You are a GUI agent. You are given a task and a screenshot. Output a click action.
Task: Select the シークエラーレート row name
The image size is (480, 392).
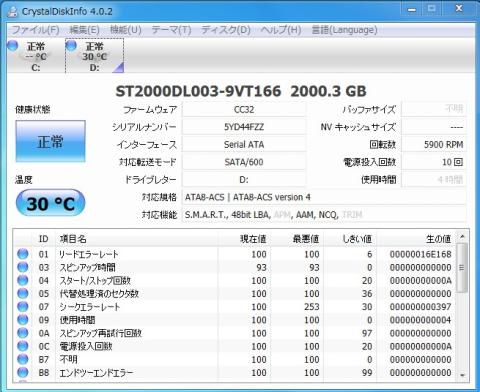coord(90,307)
